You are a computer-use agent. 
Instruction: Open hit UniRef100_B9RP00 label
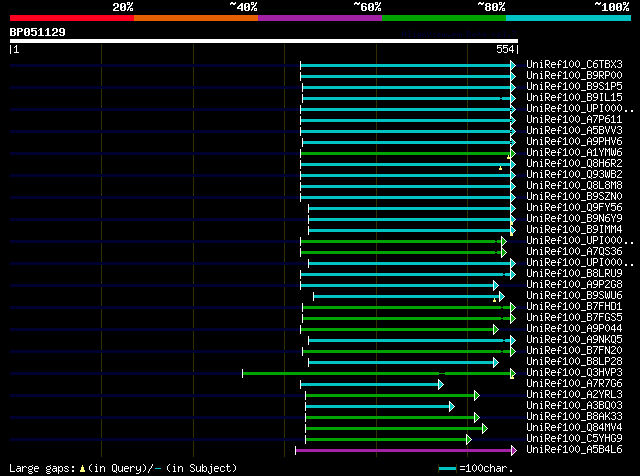tap(574, 76)
